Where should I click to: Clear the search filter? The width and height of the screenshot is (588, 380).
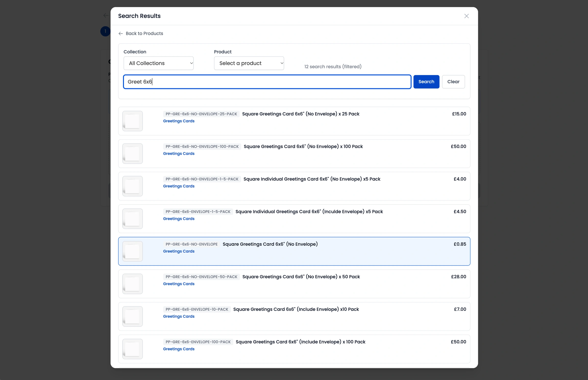(x=453, y=82)
